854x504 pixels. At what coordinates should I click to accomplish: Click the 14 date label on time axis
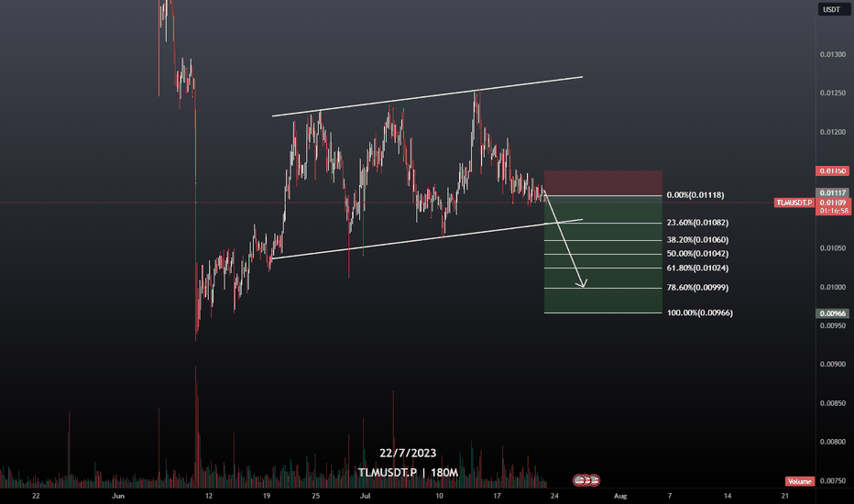click(728, 496)
